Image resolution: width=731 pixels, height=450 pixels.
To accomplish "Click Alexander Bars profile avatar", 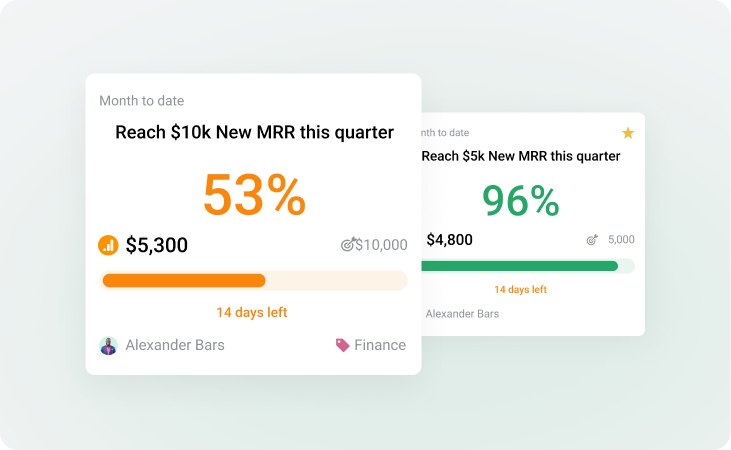I will coord(108,345).
